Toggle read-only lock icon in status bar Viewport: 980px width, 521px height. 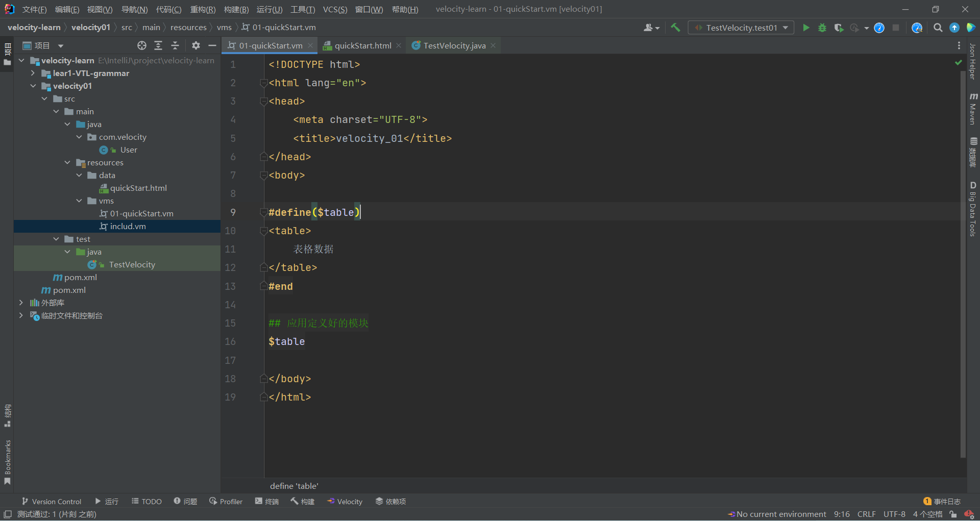point(953,514)
